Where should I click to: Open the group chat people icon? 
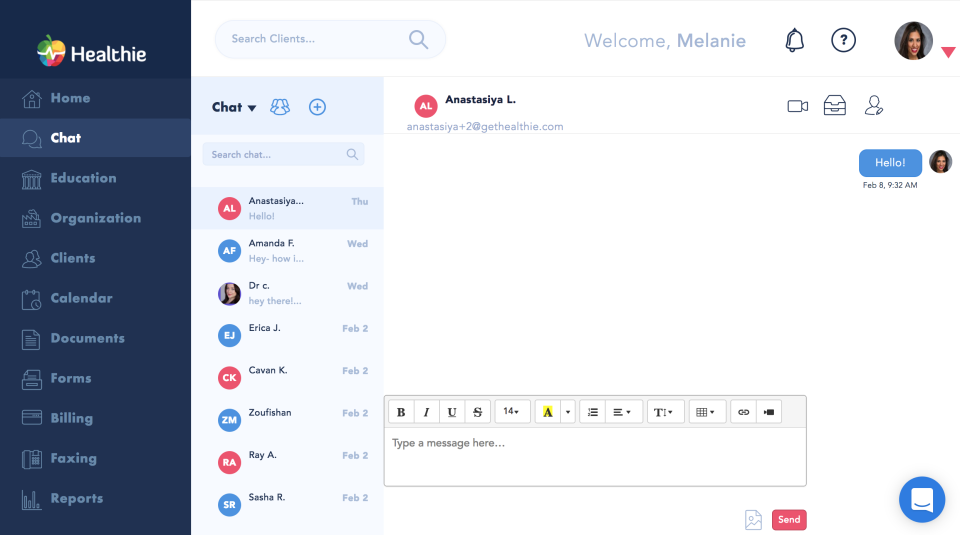tap(280, 107)
